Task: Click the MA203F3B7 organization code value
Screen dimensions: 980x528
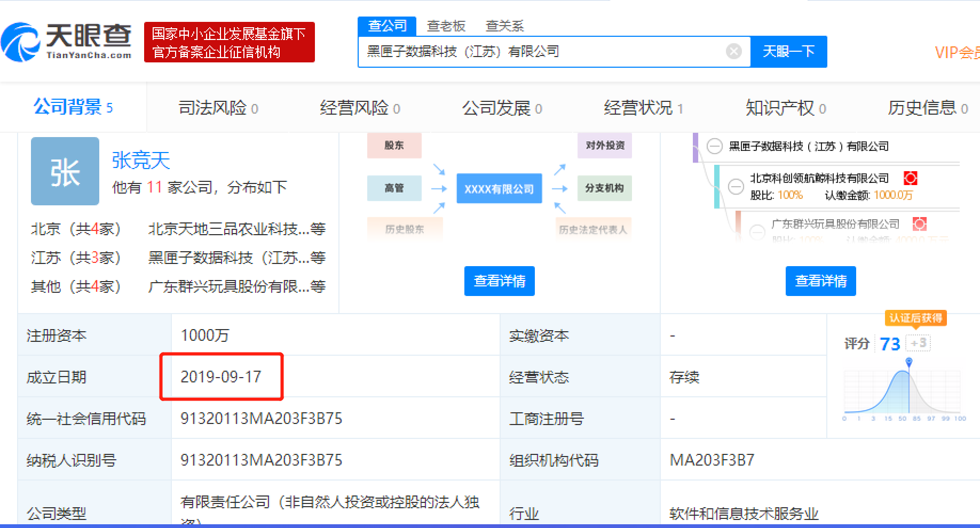Action: [712, 460]
